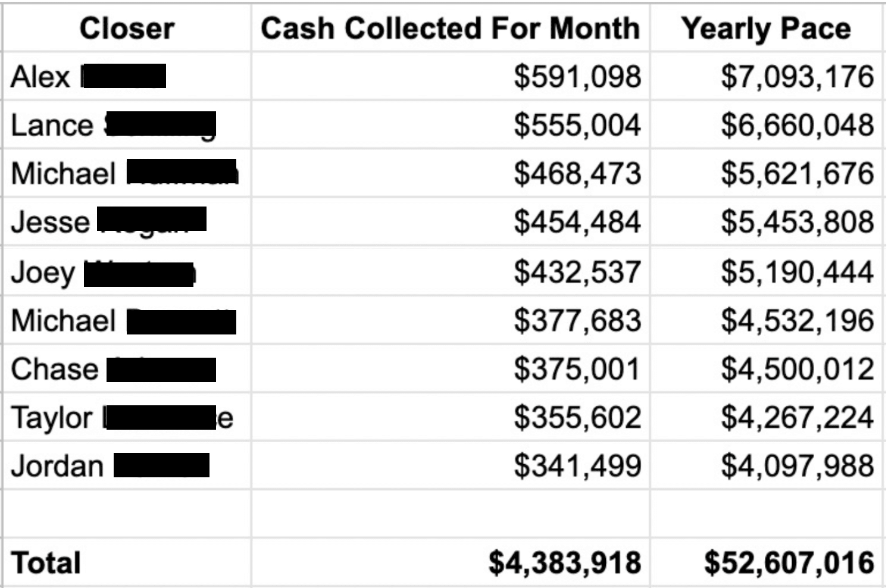This screenshot has height=588, width=888.
Task: Select the $377,683 cash cell
Action: pyautogui.click(x=577, y=320)
